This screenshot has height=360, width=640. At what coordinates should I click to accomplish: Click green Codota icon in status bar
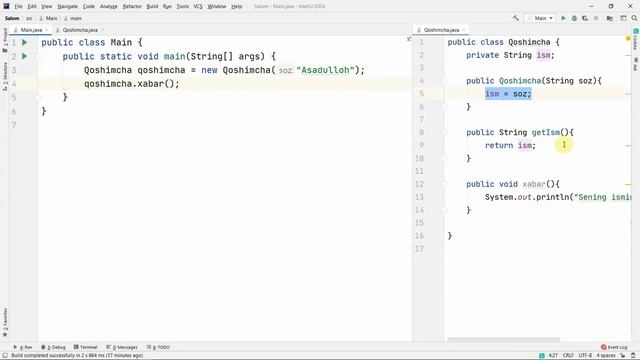[x=542, y=356]
